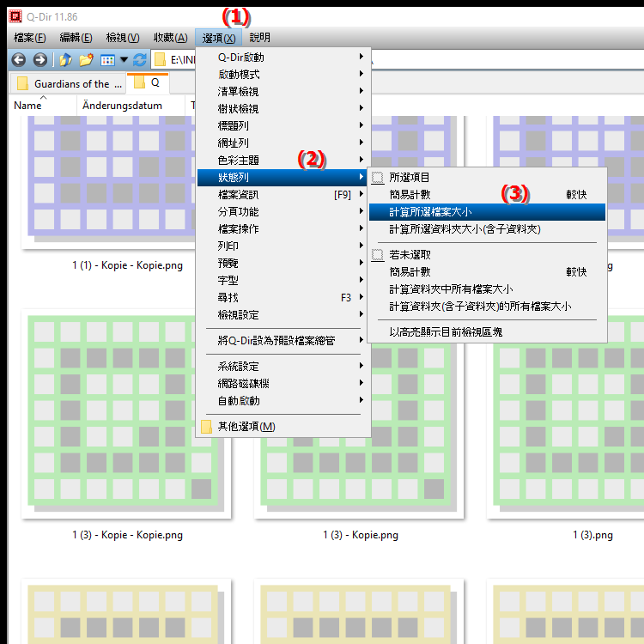Select thumbnail 1 (3) - Kopie - Kopie.png
The image size is (644, 644).
coord(126,414)
